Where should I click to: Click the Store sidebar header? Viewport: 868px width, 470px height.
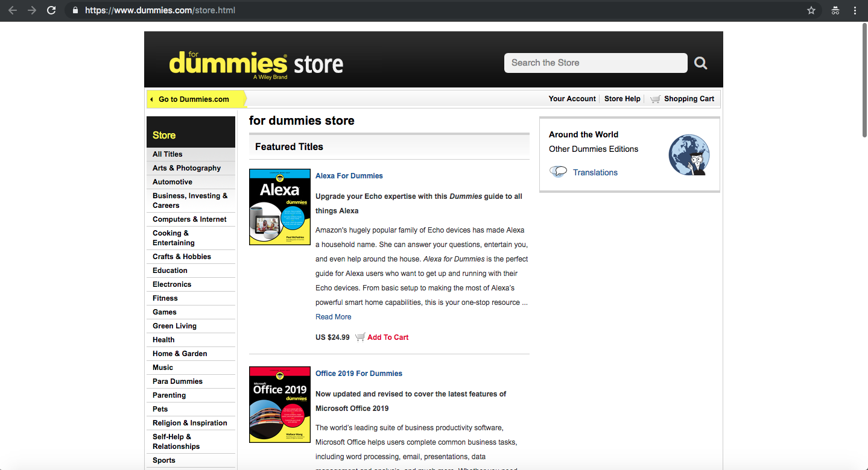coord(191,132)
